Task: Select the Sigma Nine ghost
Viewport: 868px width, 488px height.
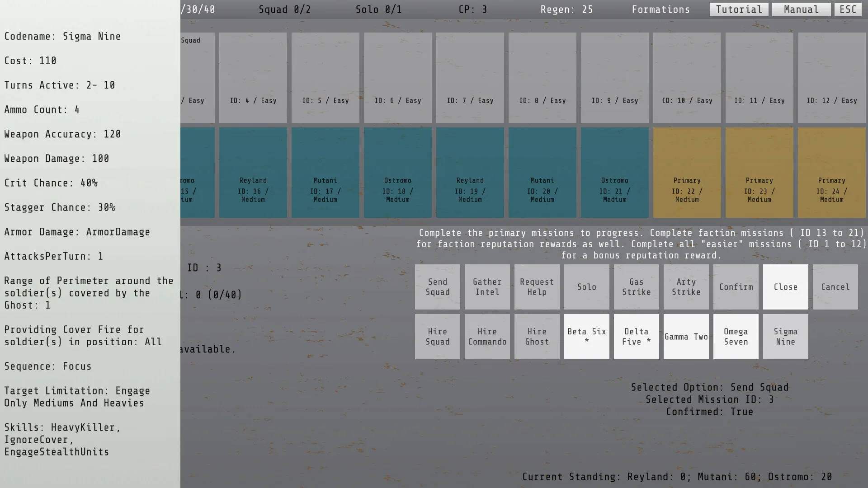Action: (786, 337)
